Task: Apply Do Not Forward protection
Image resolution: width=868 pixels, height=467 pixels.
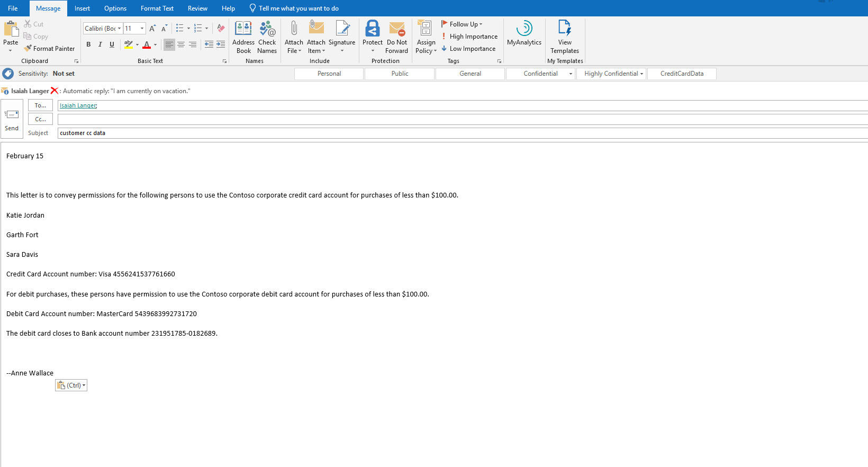Action: tap(397, 38)
